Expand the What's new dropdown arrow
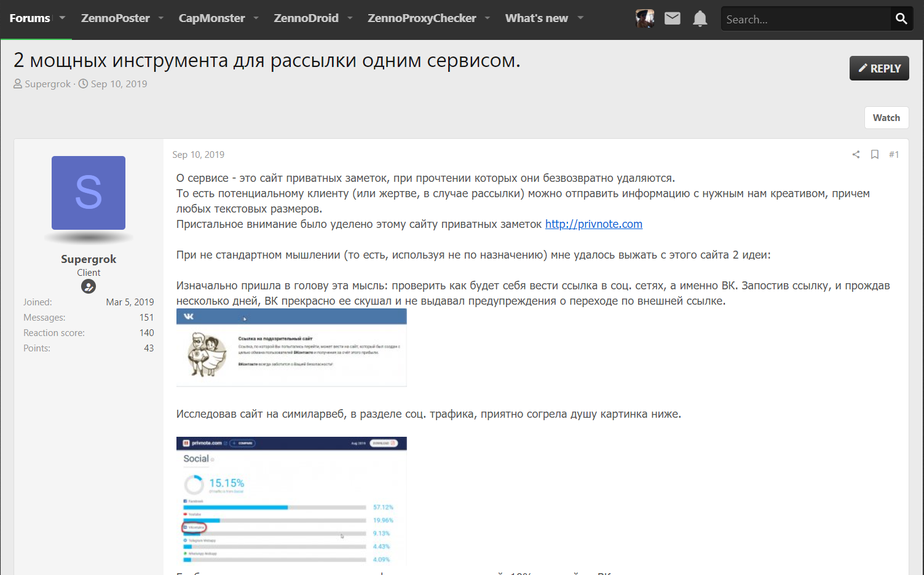The image size is (924, 575). click(x=580, y=18)
